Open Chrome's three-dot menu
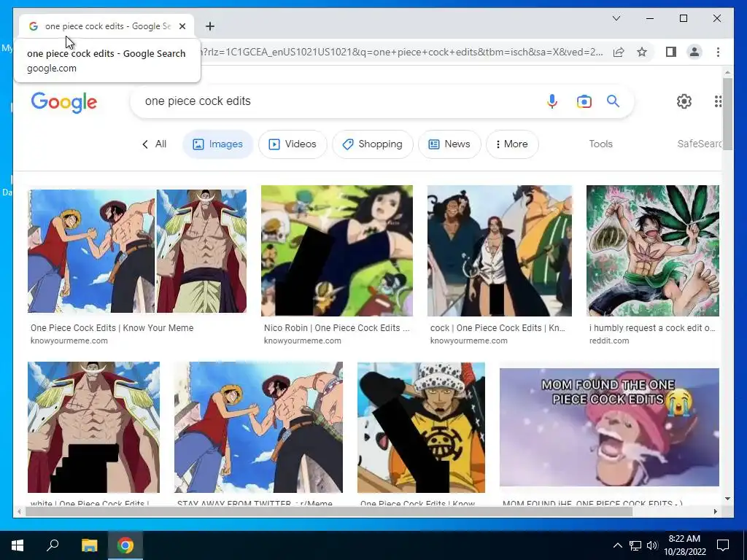The image size is (747, 560). pos(718,52)
